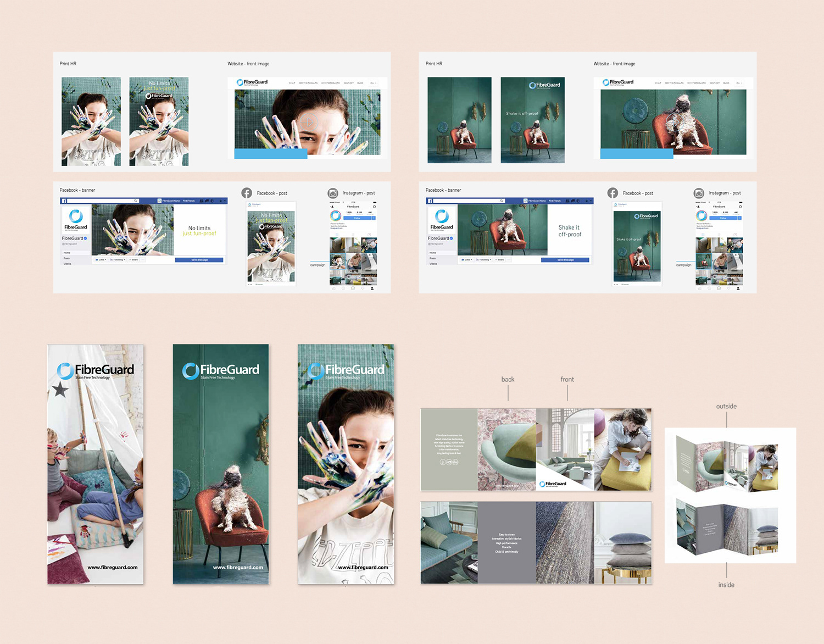
Task: Click the FibreGuard profile logo in the Shake it Facebook banner
Action: 442,220
